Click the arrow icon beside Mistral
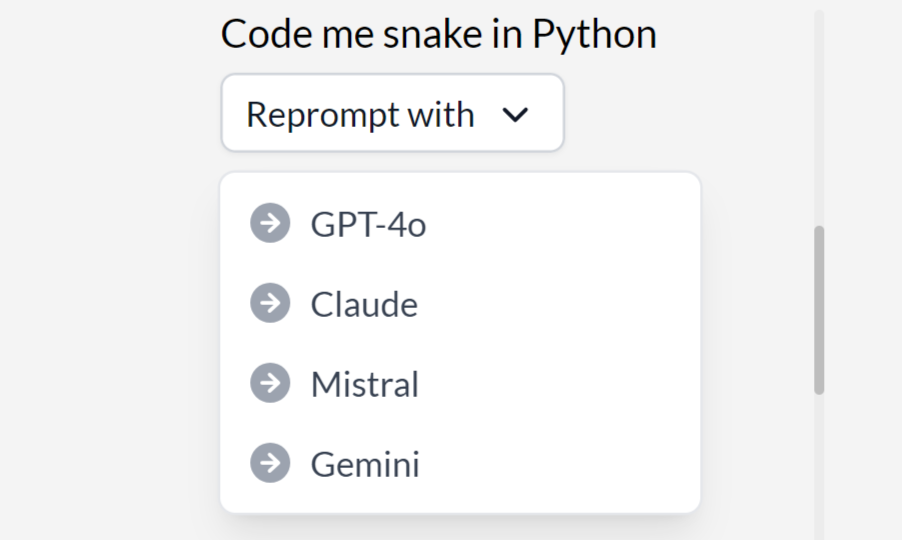Viewport: 902px width, 540px height. (x=269, y=383)
